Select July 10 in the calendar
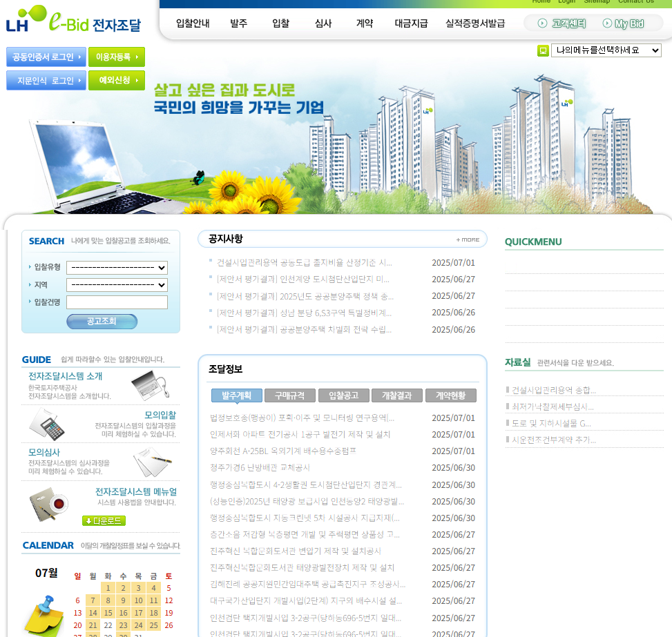The height and width of the screenshot is (637, 672). (x=138, y=600)
